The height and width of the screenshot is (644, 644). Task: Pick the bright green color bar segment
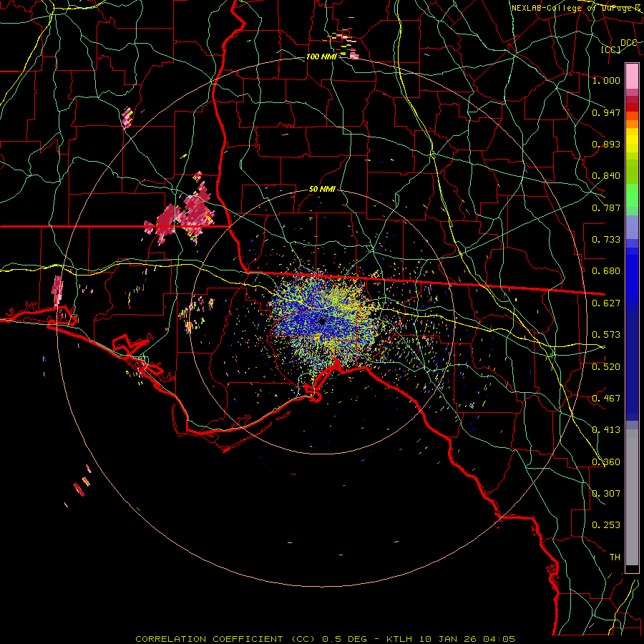[632, 195]
